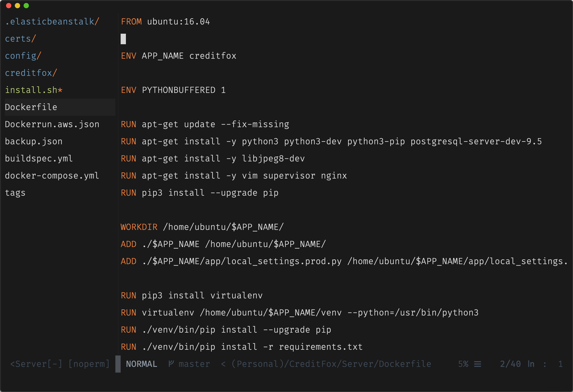Click the PYTHONBUFFERED 1 line
Image resolution: width=573 pixels, height=392 pixels.
coord(173,90)
